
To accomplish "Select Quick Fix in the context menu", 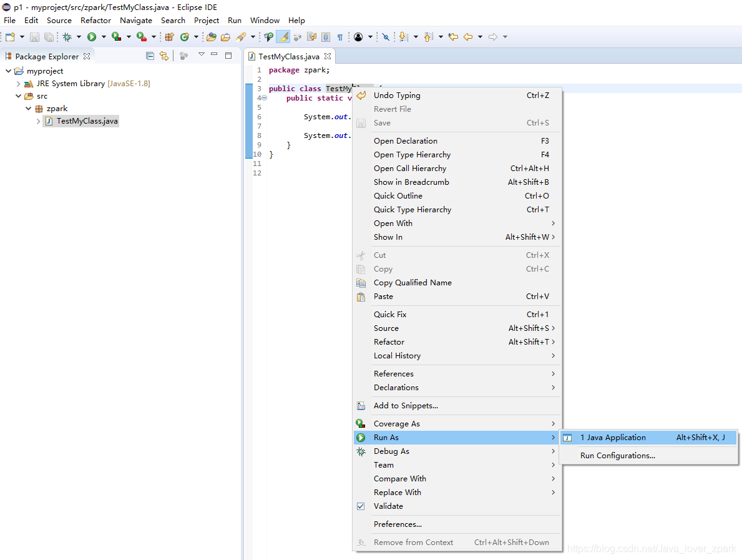I will coord(457,314).
